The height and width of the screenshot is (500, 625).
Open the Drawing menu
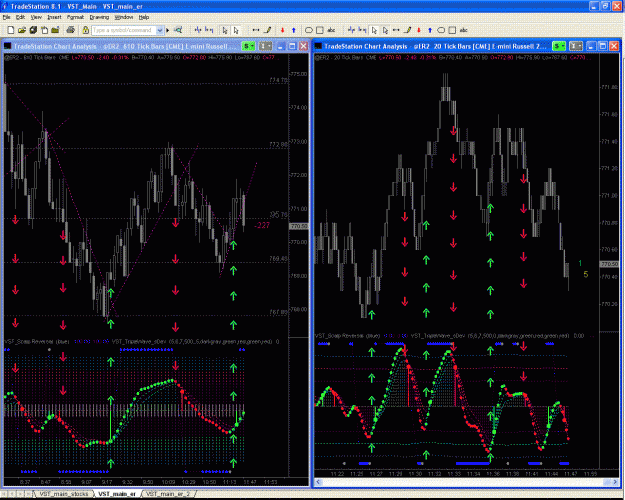(x=99, y=17)
